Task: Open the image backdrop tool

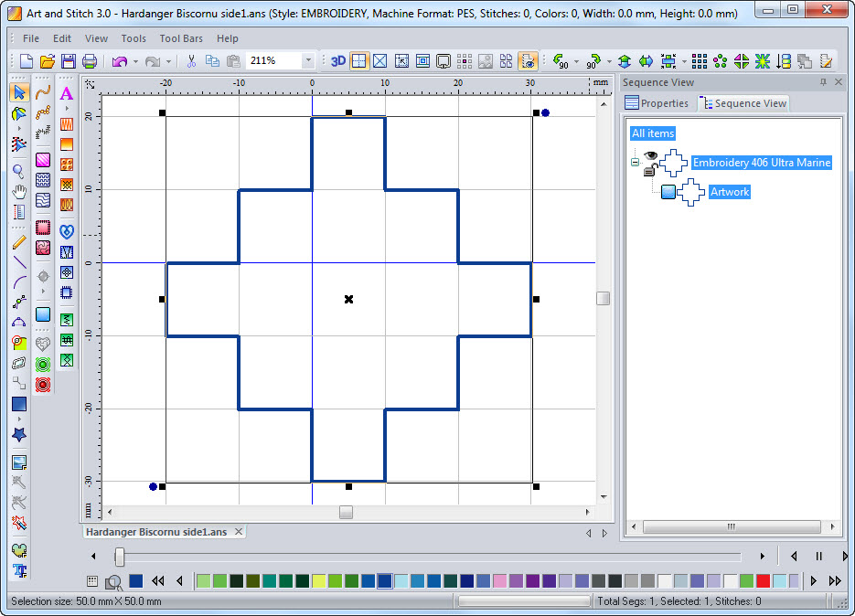Action: coord(19,462)
